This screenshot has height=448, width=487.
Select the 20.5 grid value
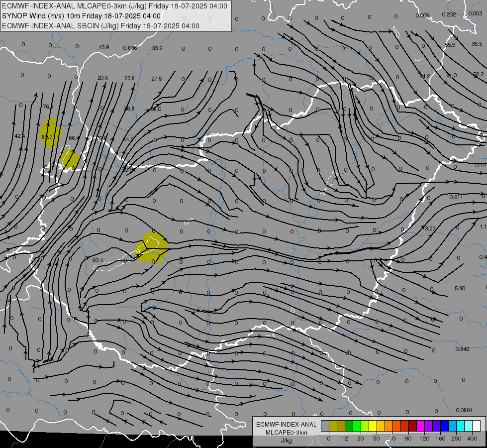coord(103,78)
